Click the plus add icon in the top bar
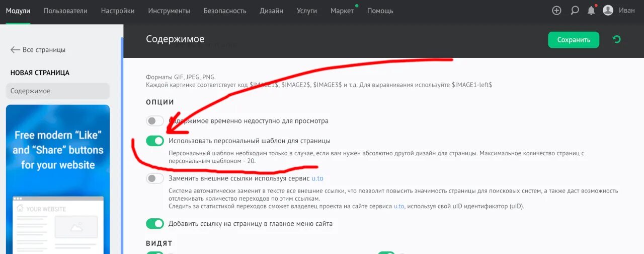The image size is (644, 254). point(556,11)
